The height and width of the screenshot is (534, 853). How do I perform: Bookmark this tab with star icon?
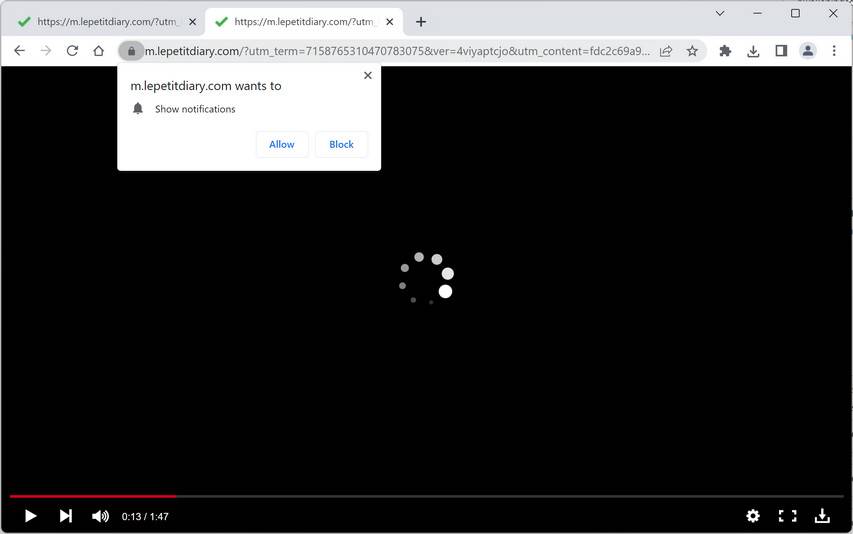click(x=692, y=51)
